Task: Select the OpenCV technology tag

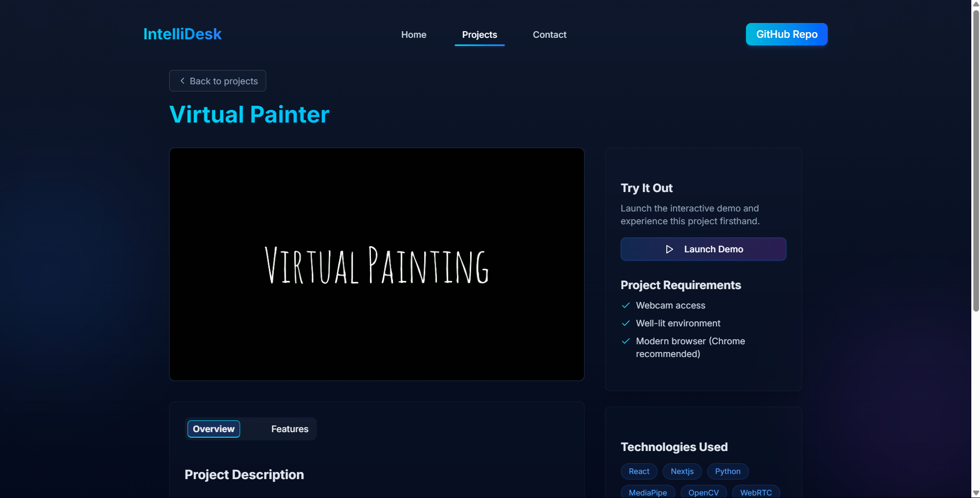Action: tap(704, 492)
